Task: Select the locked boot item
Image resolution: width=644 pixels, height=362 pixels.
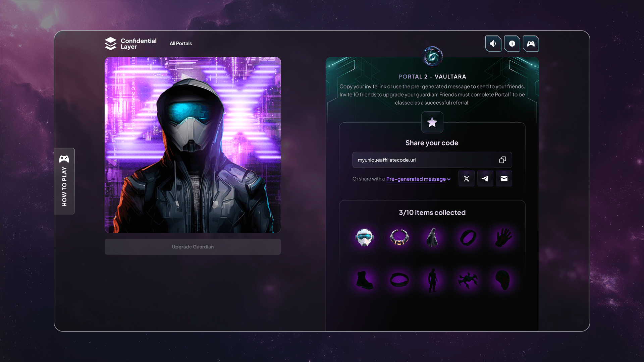Action: coord(364,280)
